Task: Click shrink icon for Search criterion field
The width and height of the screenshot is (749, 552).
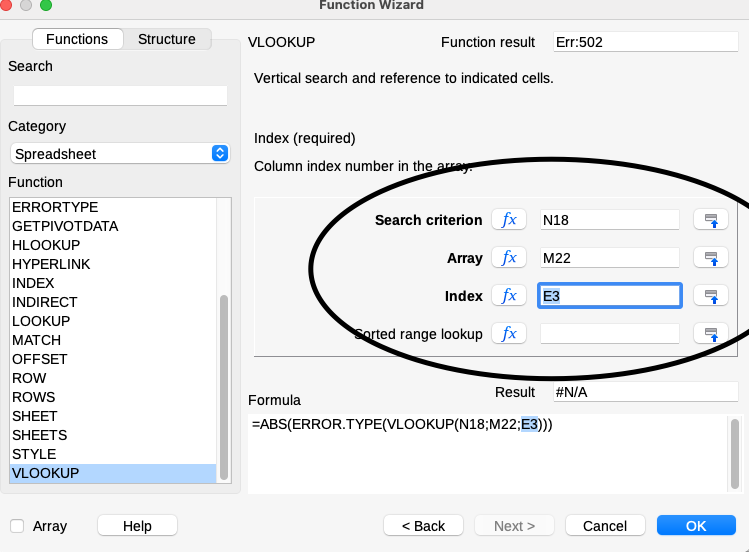Action: coord(711,220)
